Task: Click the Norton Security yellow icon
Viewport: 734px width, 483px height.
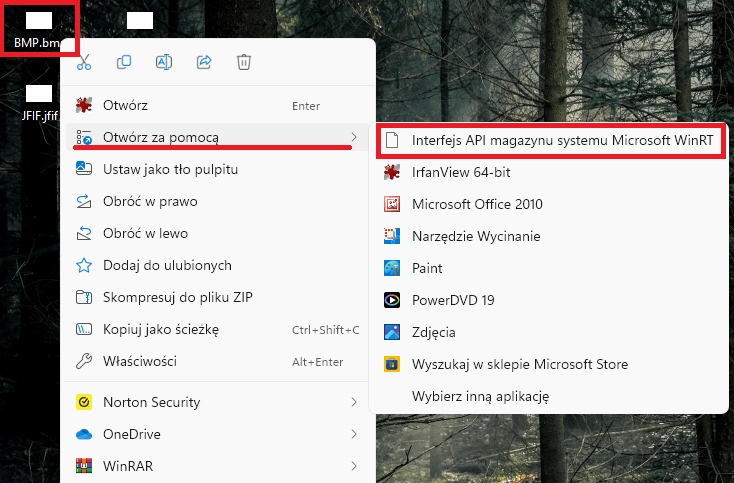Action: tap(84, 402)
